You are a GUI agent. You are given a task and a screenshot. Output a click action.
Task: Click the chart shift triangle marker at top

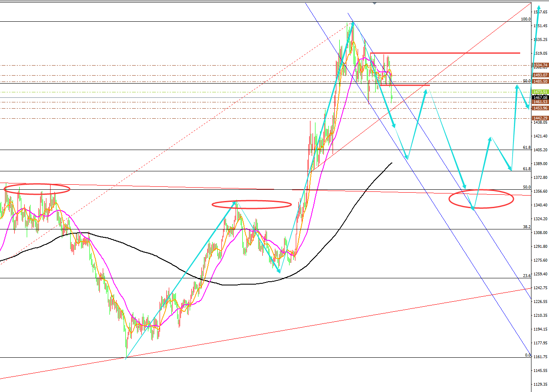click(374, 3)
